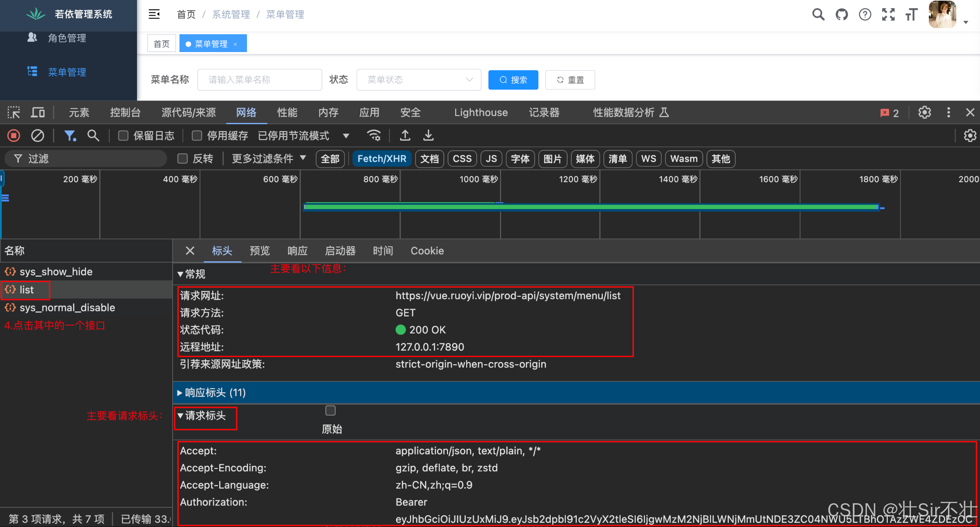Click the record network log button
980x527 pixels.
(x=14, y=136)
